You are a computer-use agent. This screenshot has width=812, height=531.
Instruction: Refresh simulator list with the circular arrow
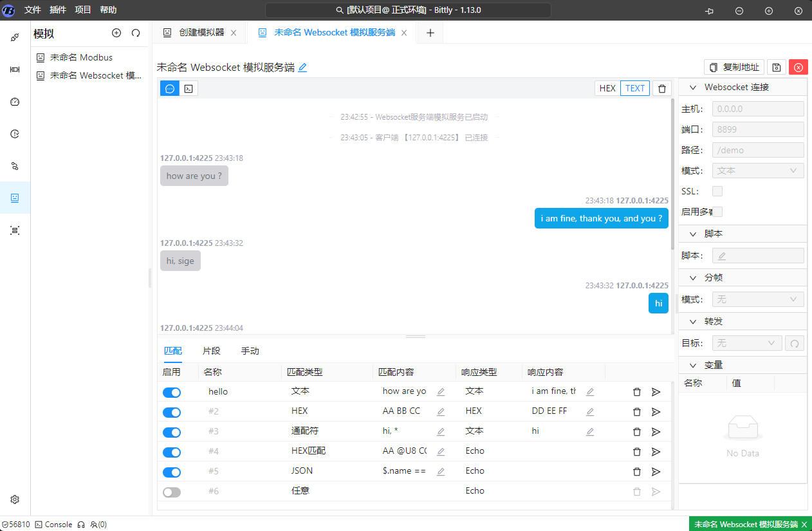coord(136,33)
